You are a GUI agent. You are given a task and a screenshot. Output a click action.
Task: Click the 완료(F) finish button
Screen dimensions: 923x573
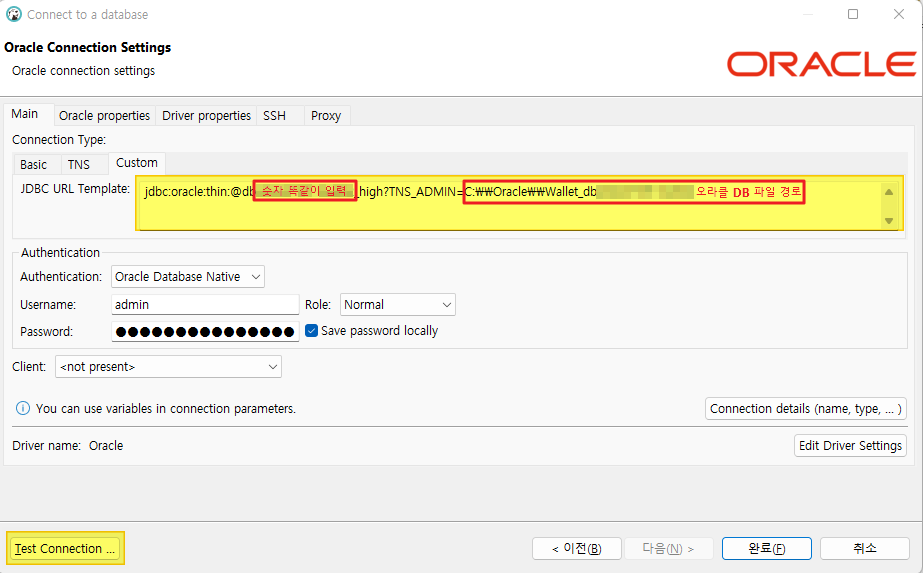(x=766, y=549)
